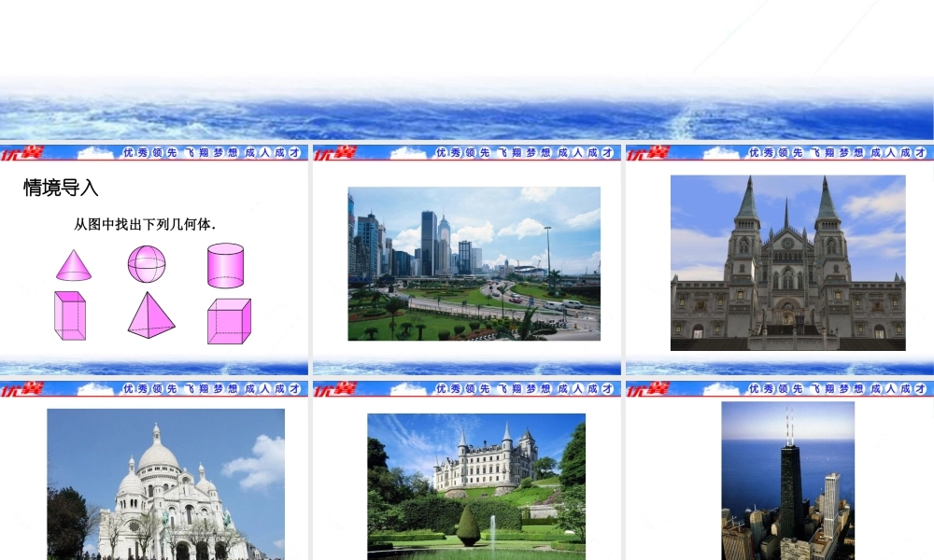Click the large ocean wave banner at top
Image resolution: width=934 pixels, height=560 pixels.
[x=467, y=107]
